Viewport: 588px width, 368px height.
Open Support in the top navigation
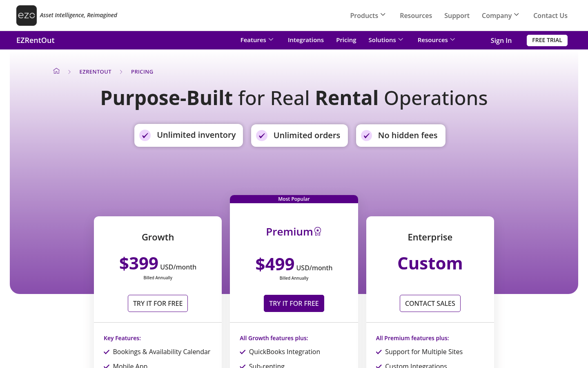click(457, 16)
